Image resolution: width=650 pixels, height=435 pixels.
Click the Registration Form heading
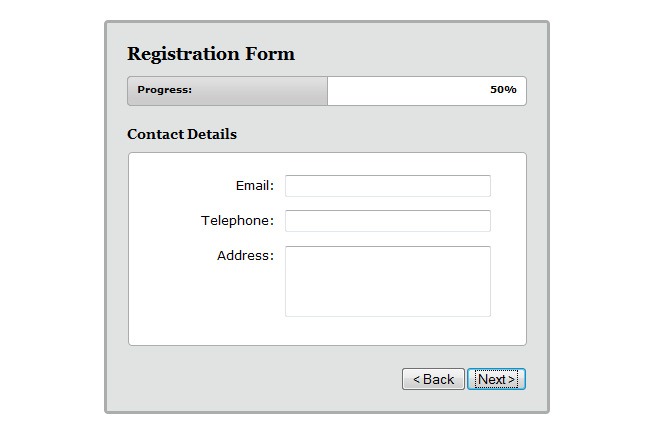(x=211, y=54)
